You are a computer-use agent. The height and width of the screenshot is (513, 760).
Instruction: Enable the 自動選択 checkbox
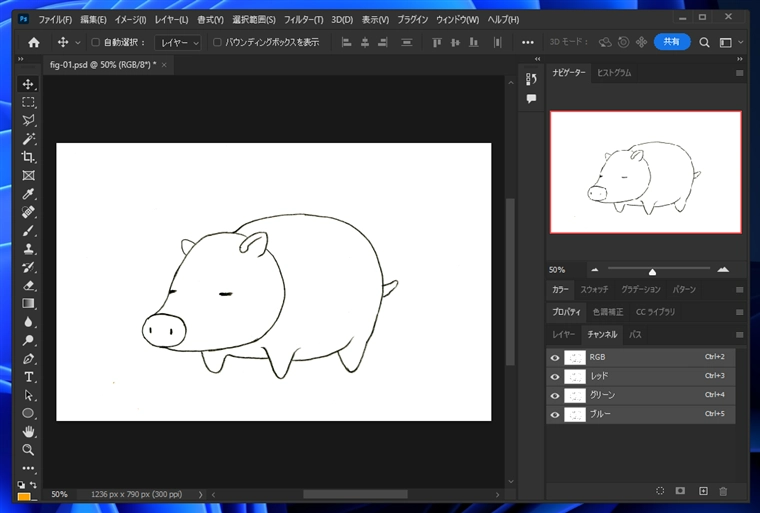click(x=95, y=42)
